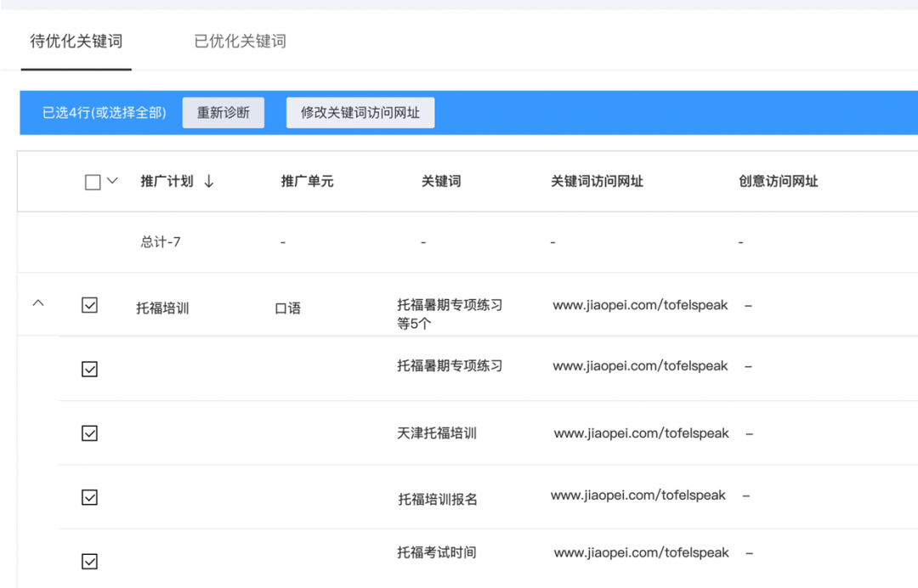Screen dimensions: 918x588
Task: Click the 创意访问网址 column header
Action: [778, 181]
